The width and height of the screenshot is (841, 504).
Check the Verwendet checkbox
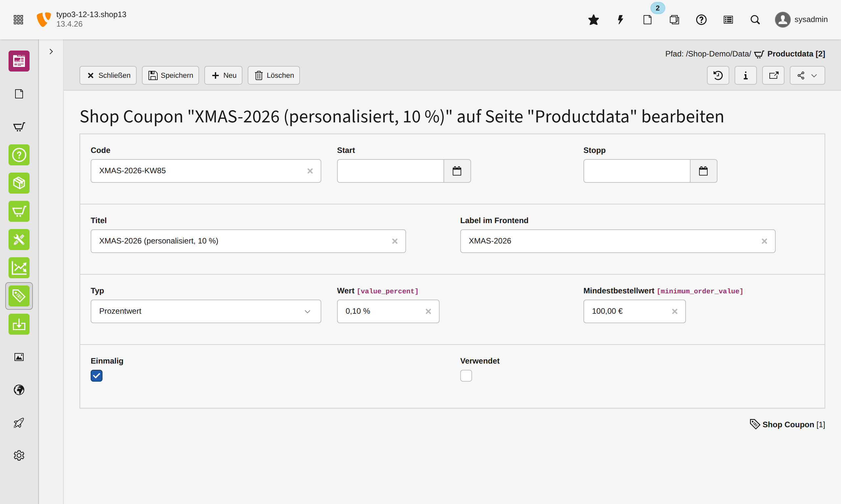point(466,376)
